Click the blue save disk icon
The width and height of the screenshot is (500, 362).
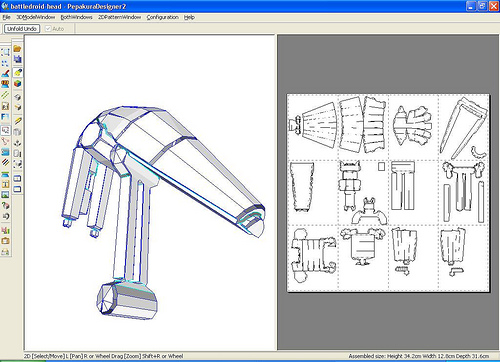click(x=17, y=59)
